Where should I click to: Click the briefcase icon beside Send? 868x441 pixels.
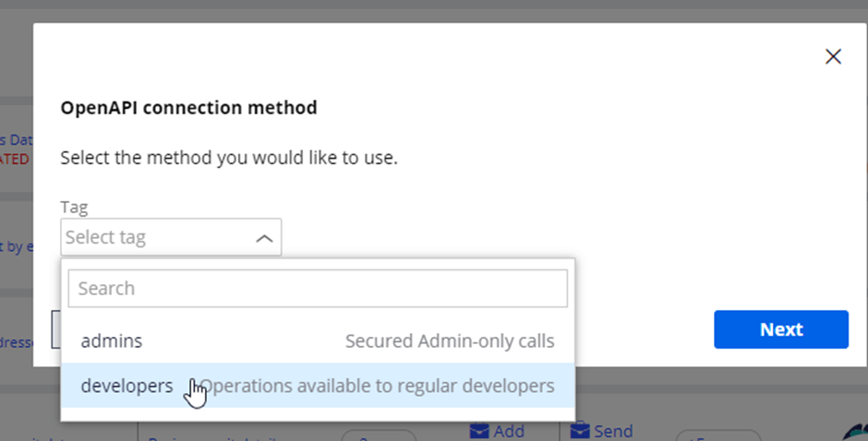click(580, 431)
